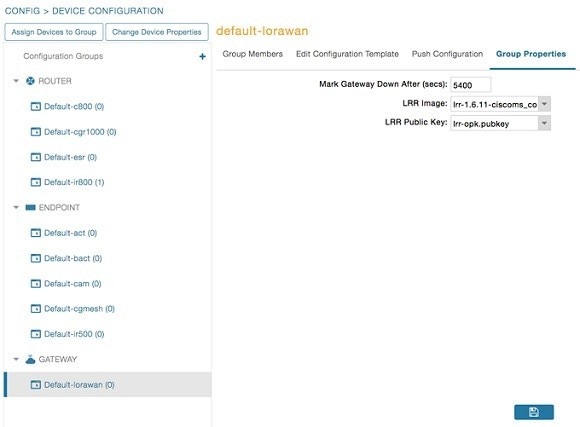
Task: Click the group icon beside Default-ir500
Action: (36, 334)
